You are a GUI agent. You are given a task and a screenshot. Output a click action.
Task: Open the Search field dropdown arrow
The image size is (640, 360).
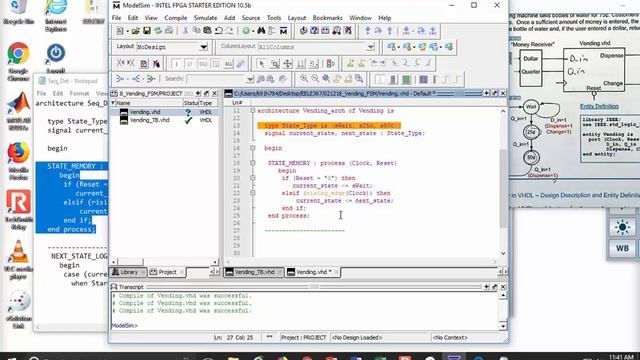point(249,79)
